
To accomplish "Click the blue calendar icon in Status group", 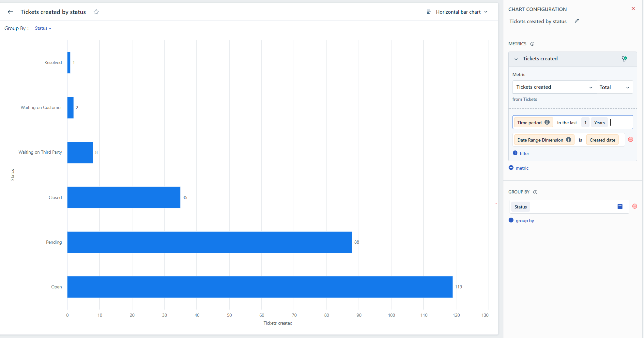I will tap(620, 207).
